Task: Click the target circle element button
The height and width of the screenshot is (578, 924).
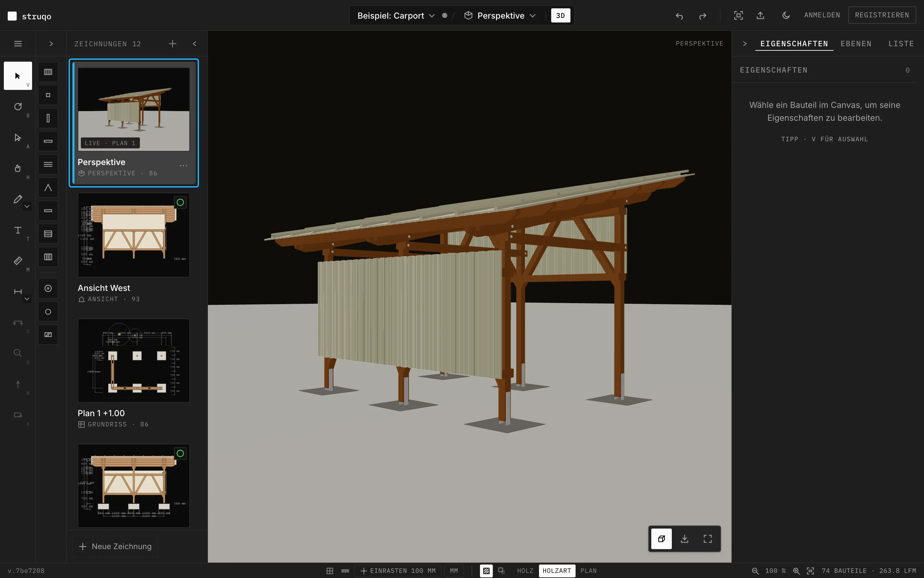Action: coord(48,288)
